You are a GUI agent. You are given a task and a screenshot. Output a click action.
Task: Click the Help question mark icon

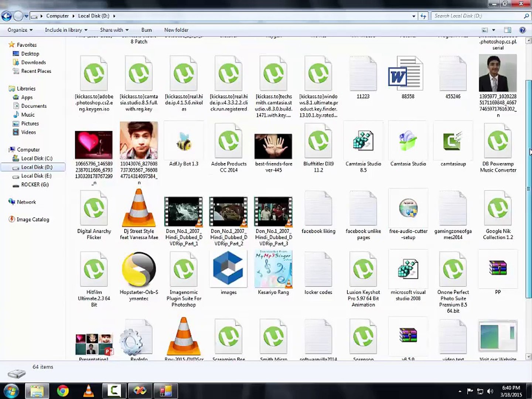522,30
